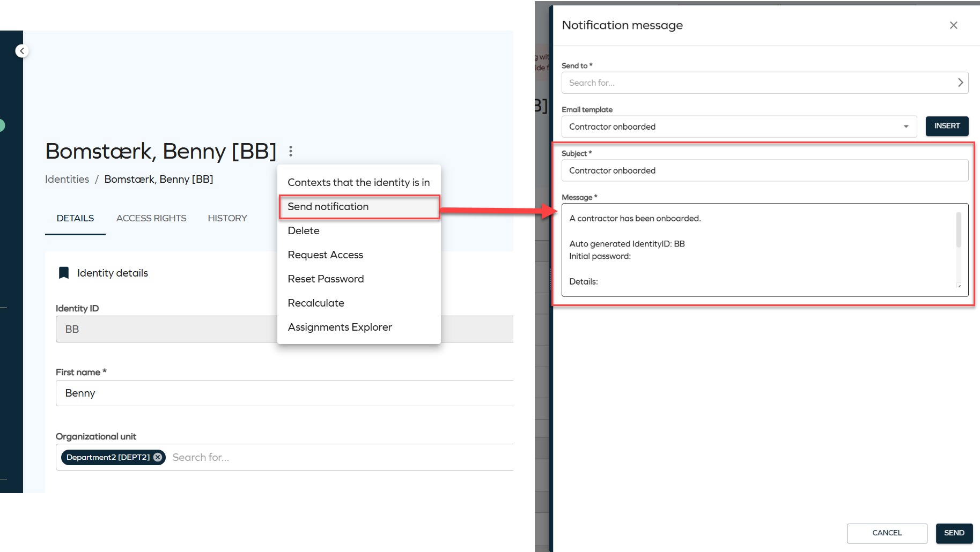This screenshot has height=552, width=980.
Task: Open Assignments Explorer from the menu
Action: tap(340, 327)
